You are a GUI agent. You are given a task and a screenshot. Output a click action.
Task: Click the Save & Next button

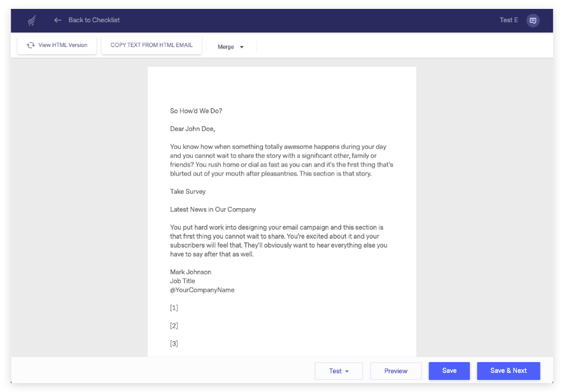508,370
